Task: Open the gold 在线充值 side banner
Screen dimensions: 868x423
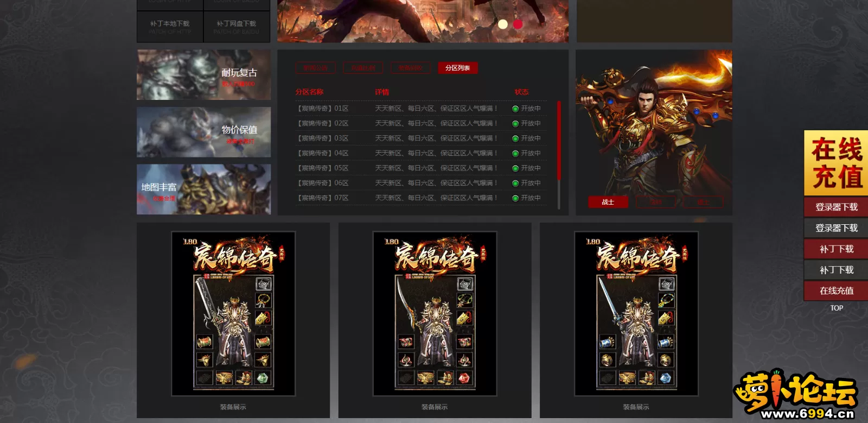Action: (836, 163)
